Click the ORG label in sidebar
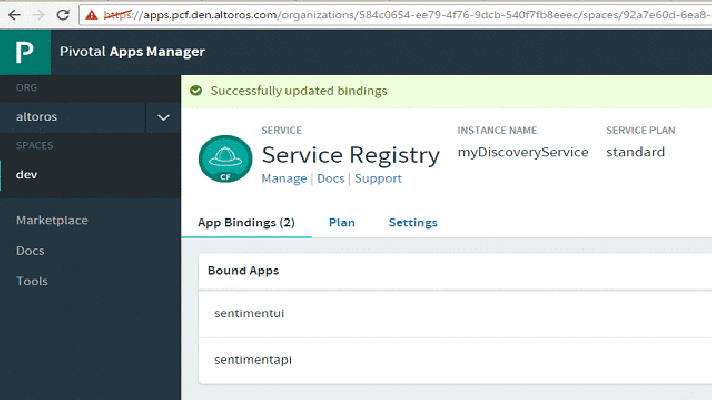Viewport: 712px width, 400px height. coord(26,88)
